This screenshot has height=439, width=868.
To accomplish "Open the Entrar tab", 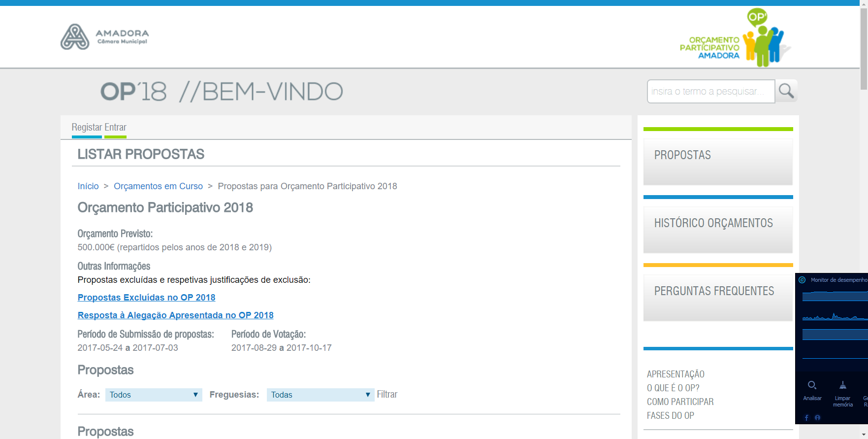I will click(116, 127).
